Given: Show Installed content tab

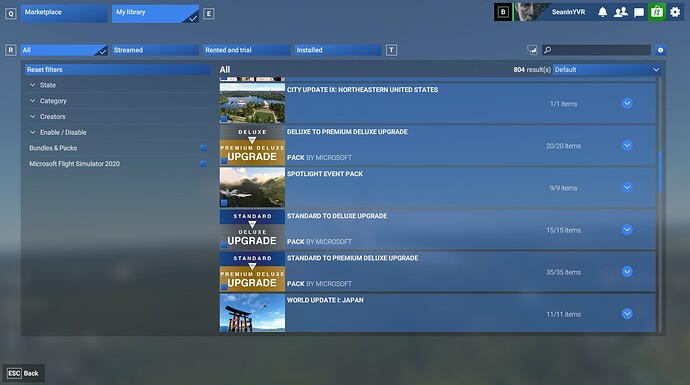Looking at the screenshot, I should tap(338, 50).
